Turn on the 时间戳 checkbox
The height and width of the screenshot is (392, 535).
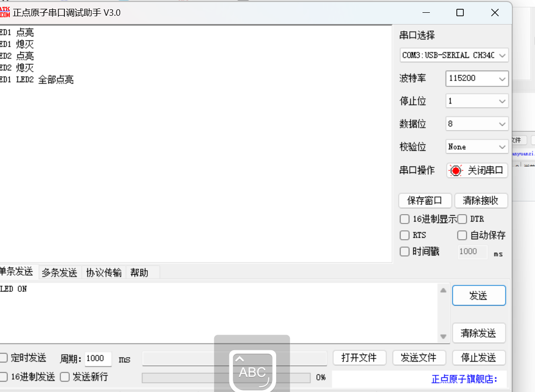tap(405, 252)
